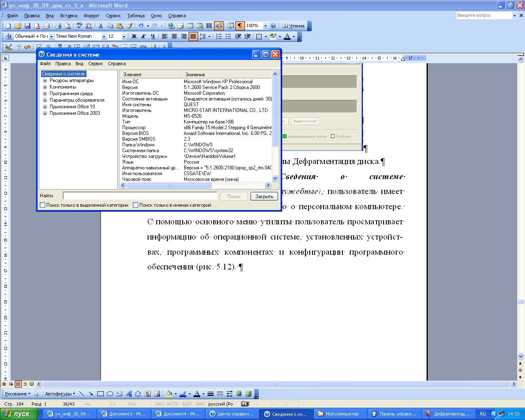Image resolution: width=525 pixels, height=420 pixels.
Task: Align text to the left
Action: tap(164, 37)
